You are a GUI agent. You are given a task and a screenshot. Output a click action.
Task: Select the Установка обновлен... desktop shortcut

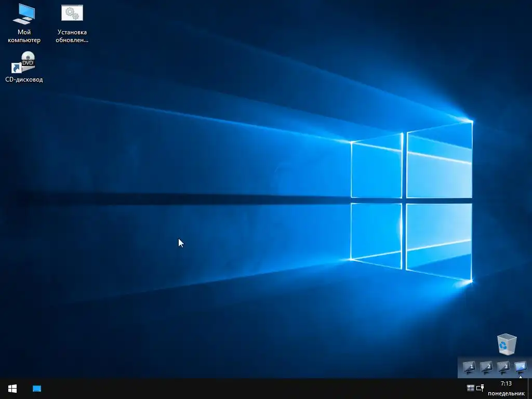[x=72, y=23]
